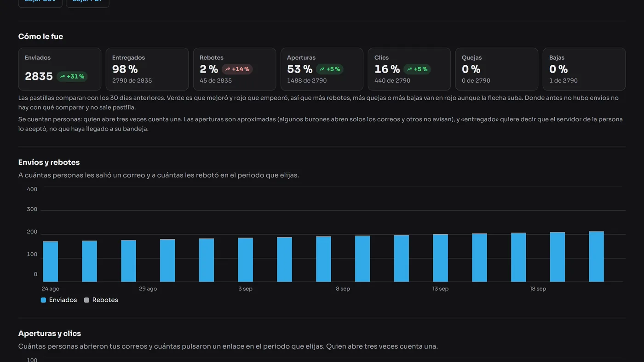The width and height of the screenshot is (644, 362).
Task: Click the "2790 de 2835" detail text
Action: point(132,80)
